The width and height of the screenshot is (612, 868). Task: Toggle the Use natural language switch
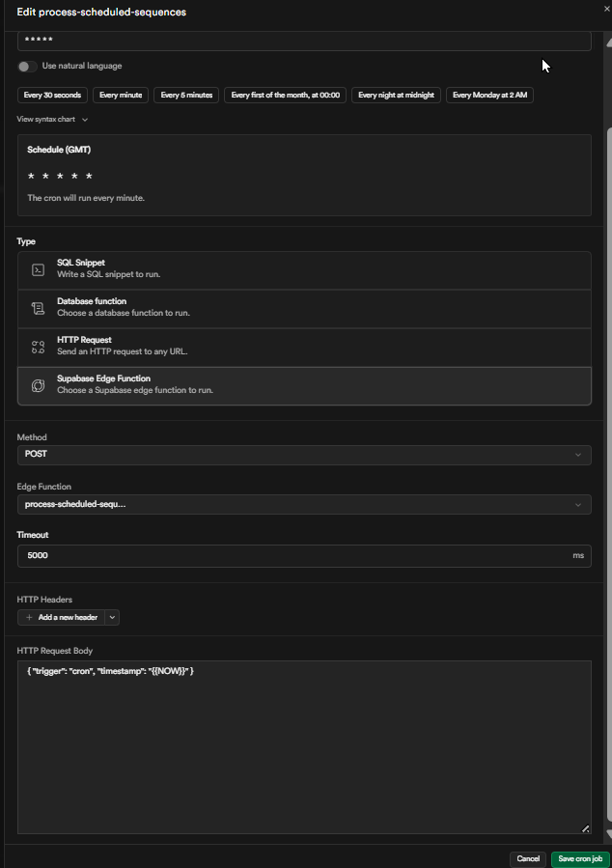coord(27,67)
